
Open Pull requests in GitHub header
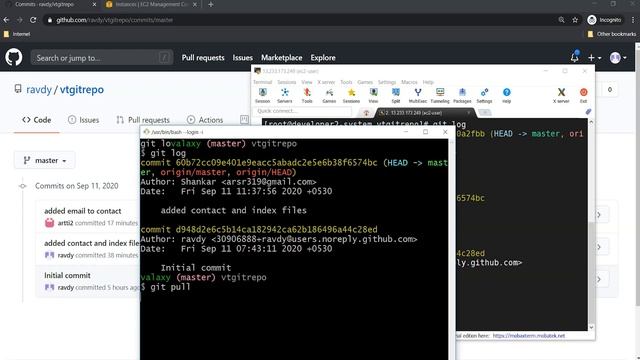coord(203,58)
